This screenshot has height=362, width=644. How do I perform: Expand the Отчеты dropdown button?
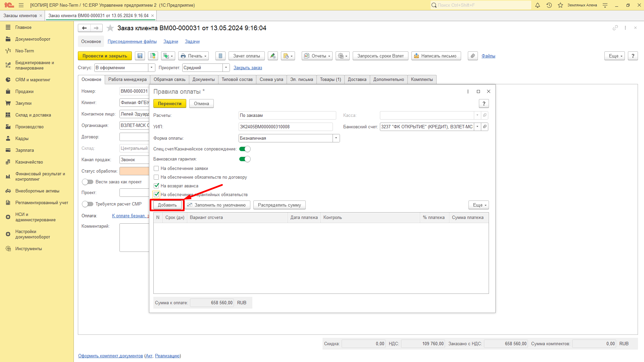click(x=317, y=56)
